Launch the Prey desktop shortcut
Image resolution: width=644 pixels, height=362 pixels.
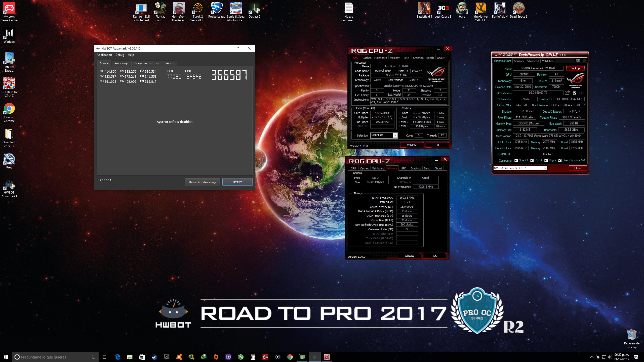click(x=9, y=161)
